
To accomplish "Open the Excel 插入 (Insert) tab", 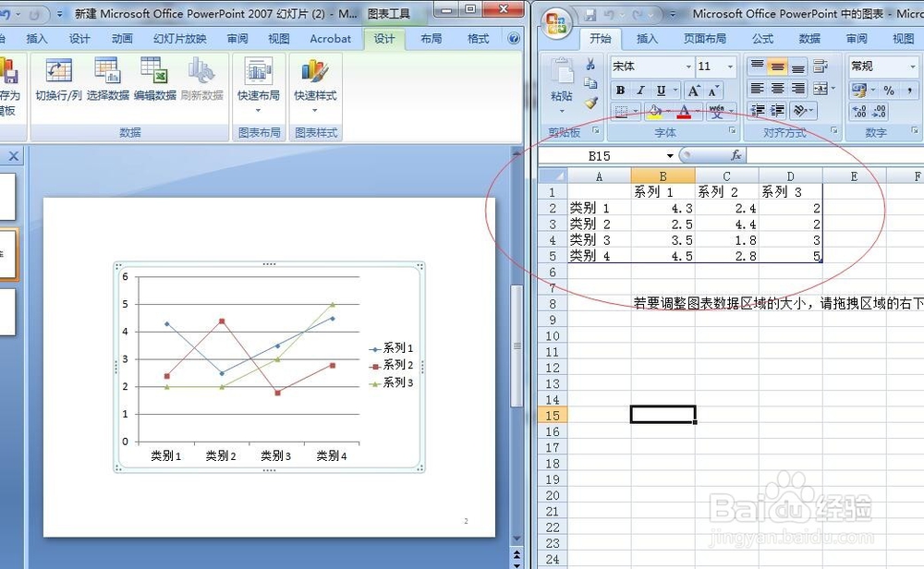I will [x=647, y=39].
